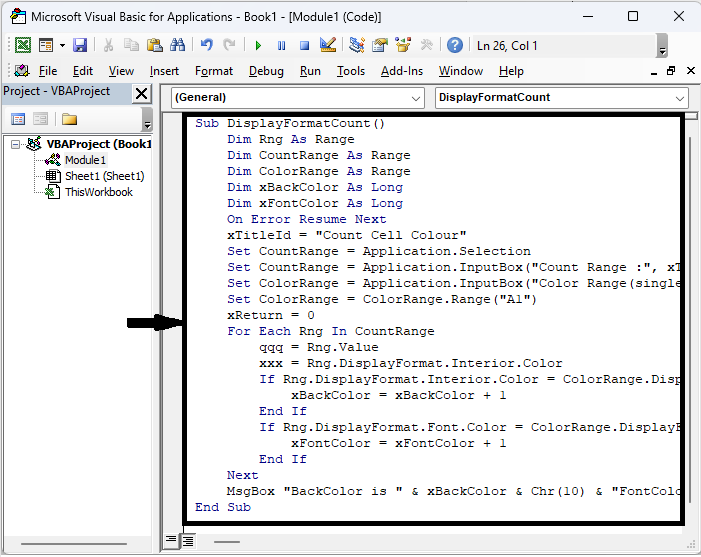
Task: Close the Project Explorer panel
Action: (x=141, y=94)
